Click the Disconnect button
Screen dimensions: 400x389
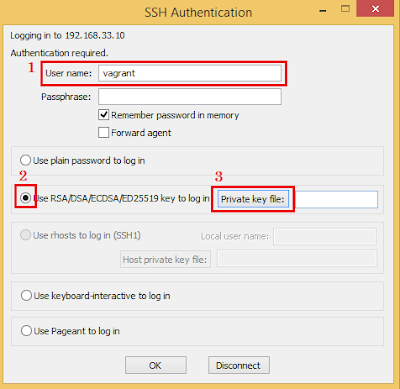point(239,365)
